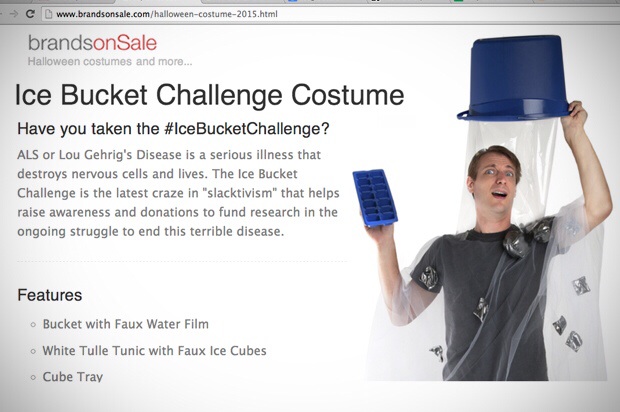Image resolution: width=620 pixels, height=412 pixels.
Task: Select 'White Tulle Tunic with Faux Ice Cubes' item
Action: (154, 351)
